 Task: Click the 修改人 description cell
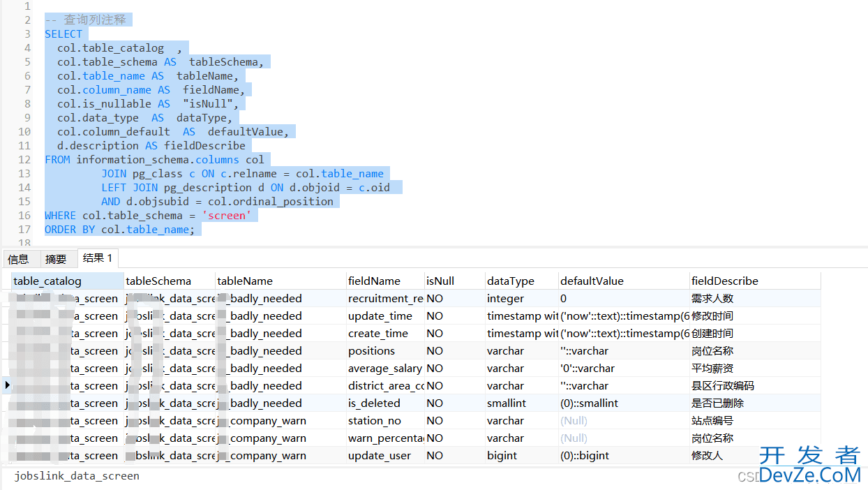(x=755, y=455)
